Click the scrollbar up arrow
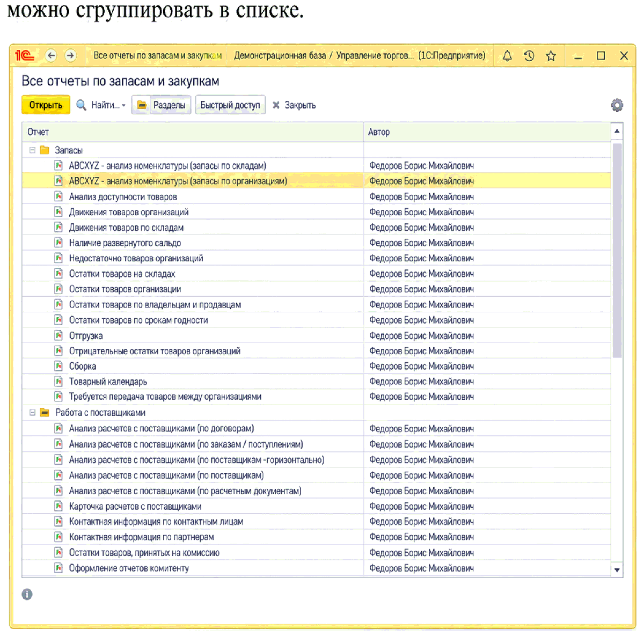 pyautogui.click(x=617, y=131)
